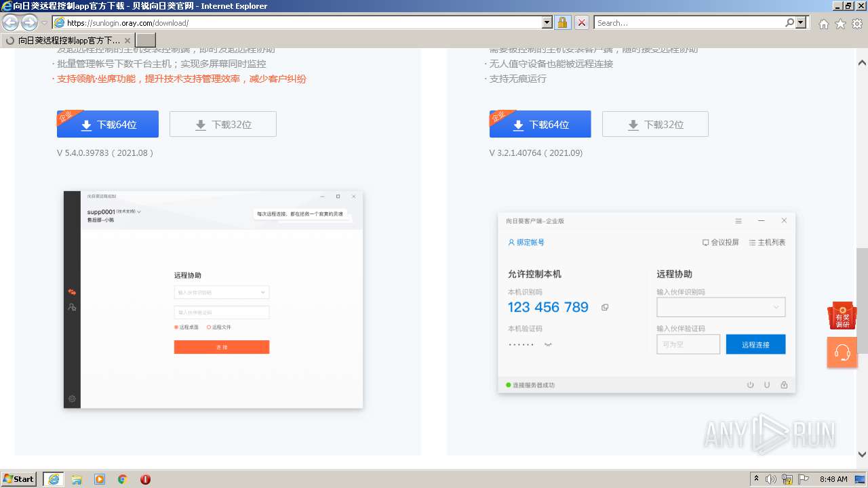Click the contacts icon in preview sidebar
Screen dimensions: 868x488
click(72, 307)
